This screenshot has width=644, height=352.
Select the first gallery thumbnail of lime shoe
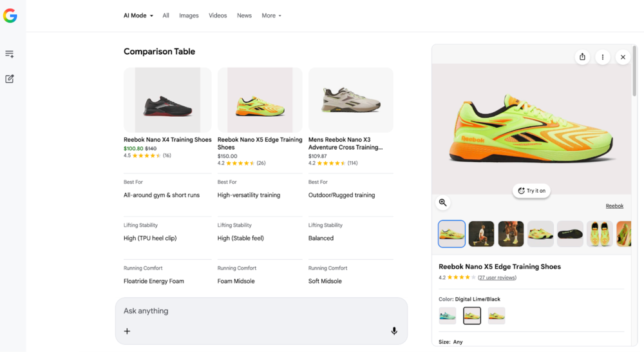point(452,234)
